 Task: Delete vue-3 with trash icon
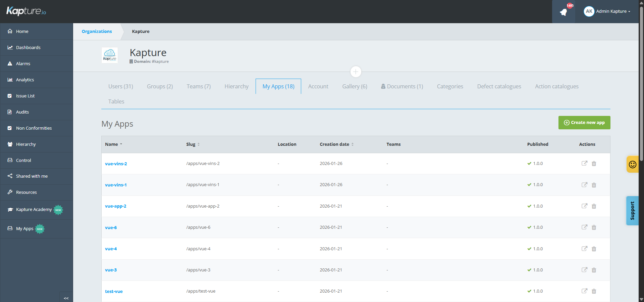coord(594,270)
